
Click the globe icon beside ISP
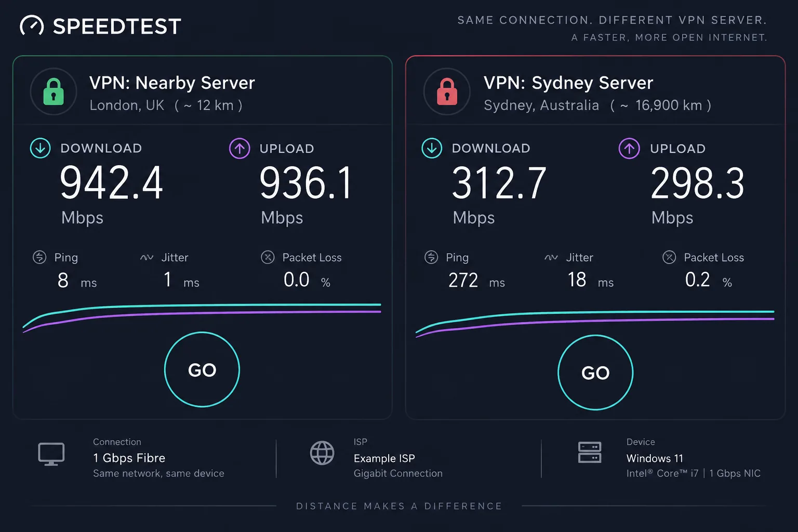click(x=322, y=453)
